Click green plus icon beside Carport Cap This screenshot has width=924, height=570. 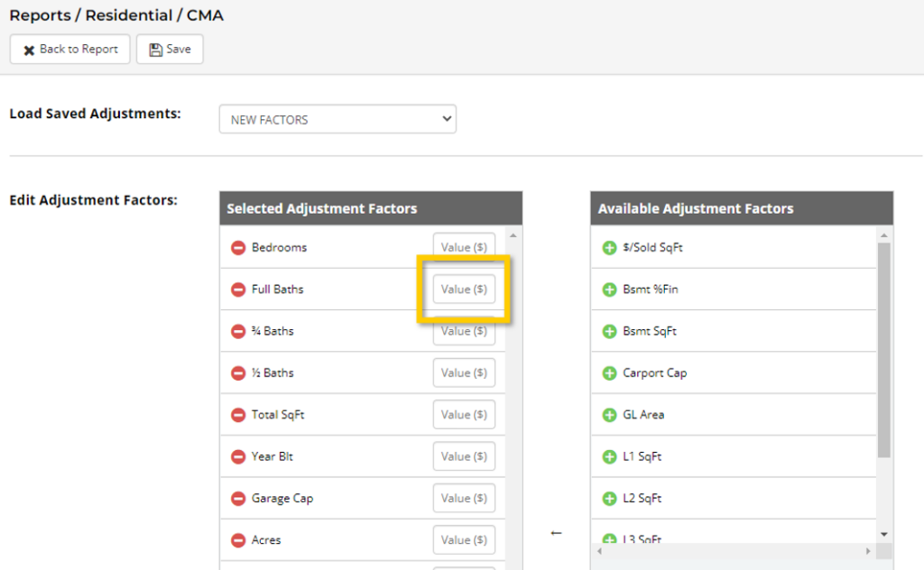tap(609, 373)
